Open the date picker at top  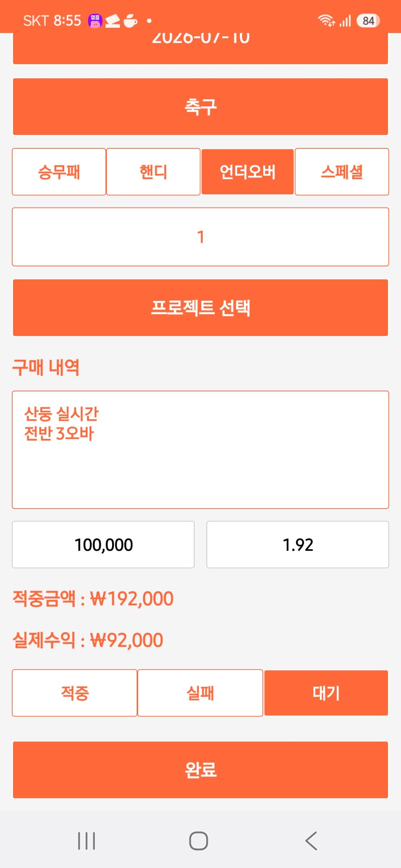[x=200, y=48]
